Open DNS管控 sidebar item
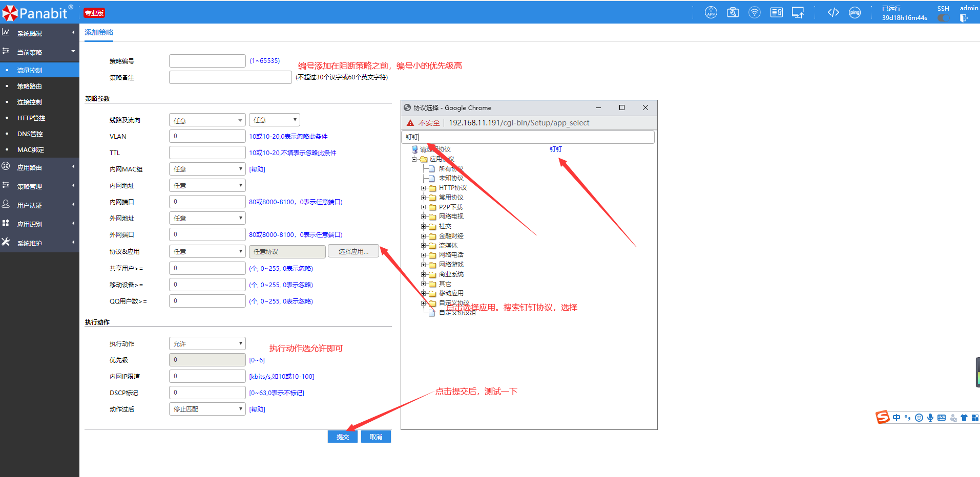This screenshot has width=980, height=477. [x=39, y=134]
